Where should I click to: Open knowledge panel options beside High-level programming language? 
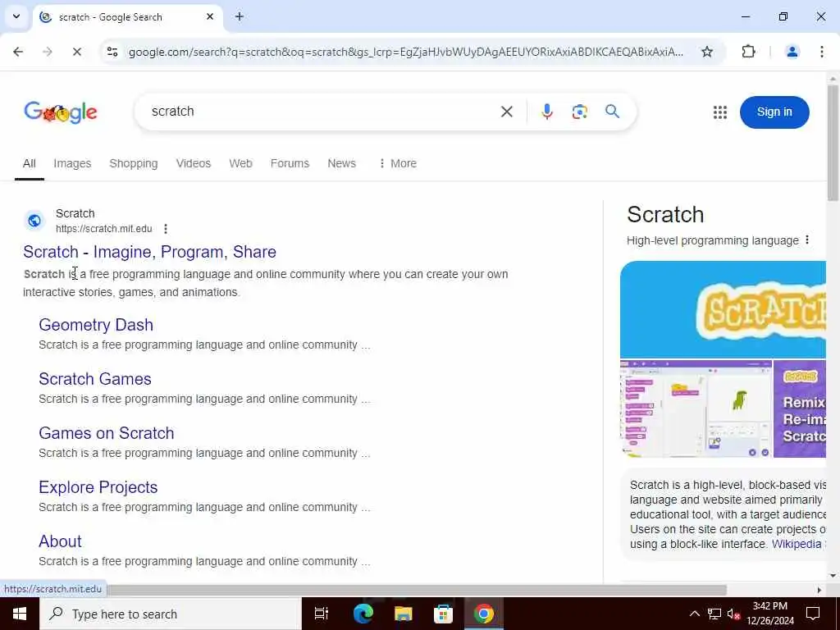(807, 240)
